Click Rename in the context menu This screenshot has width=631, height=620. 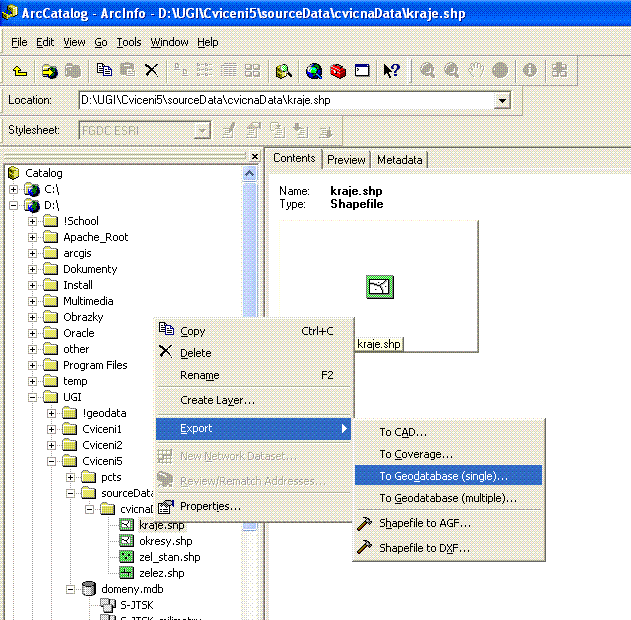pyautogui.click(x=254, y=375)
